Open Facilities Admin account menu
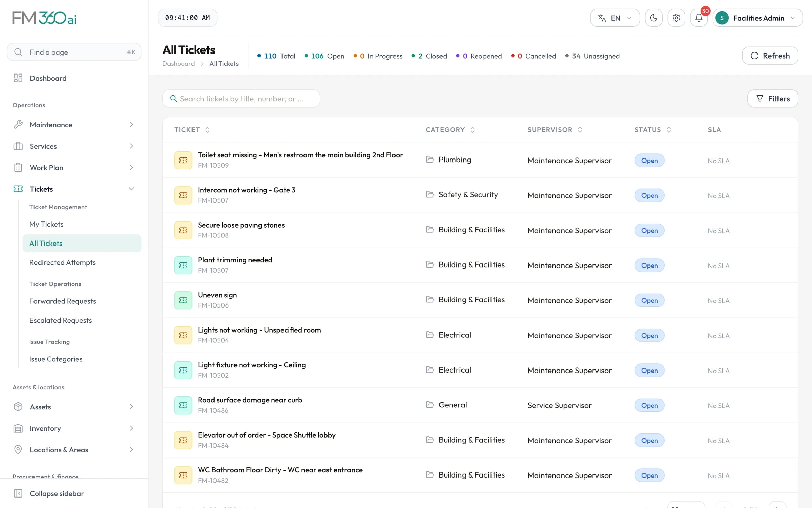The width and height of the screenshot is (812, 508). (757, 18)
